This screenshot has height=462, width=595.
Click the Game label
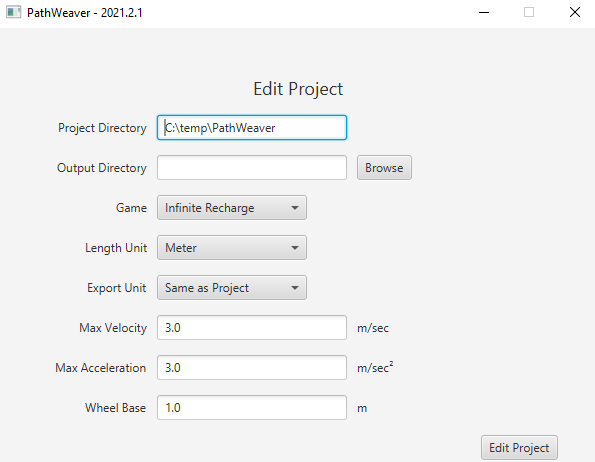(x=131, y=207)
